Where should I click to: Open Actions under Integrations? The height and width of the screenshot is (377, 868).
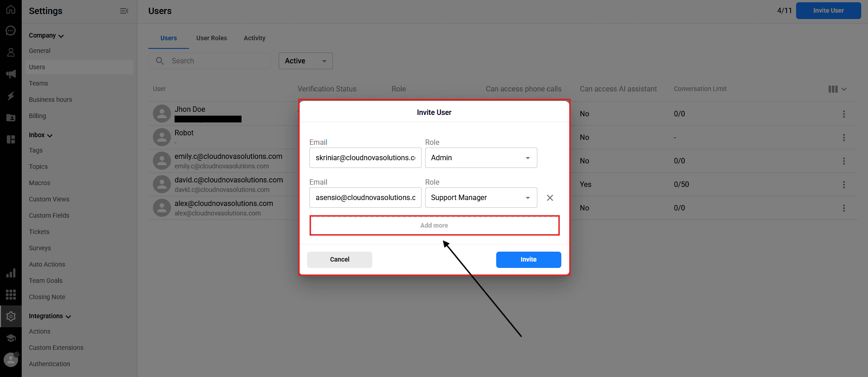point(40,331)
